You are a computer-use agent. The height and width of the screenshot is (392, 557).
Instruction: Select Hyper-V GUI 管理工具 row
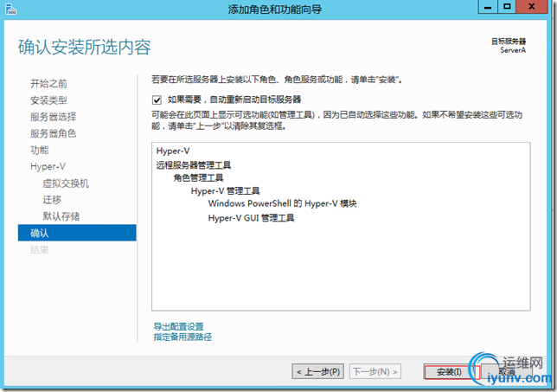pyautogui.click(x=251, y=218)
